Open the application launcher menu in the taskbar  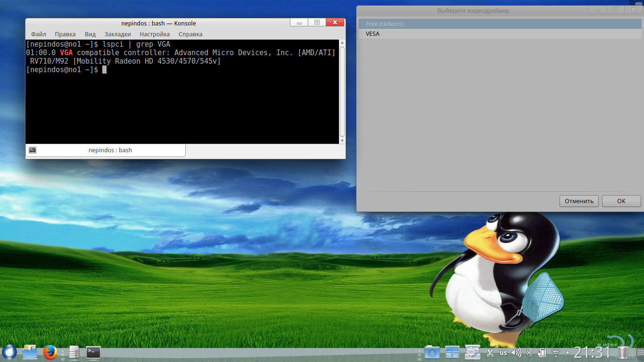pyautogui.click(x=9, y=352)
